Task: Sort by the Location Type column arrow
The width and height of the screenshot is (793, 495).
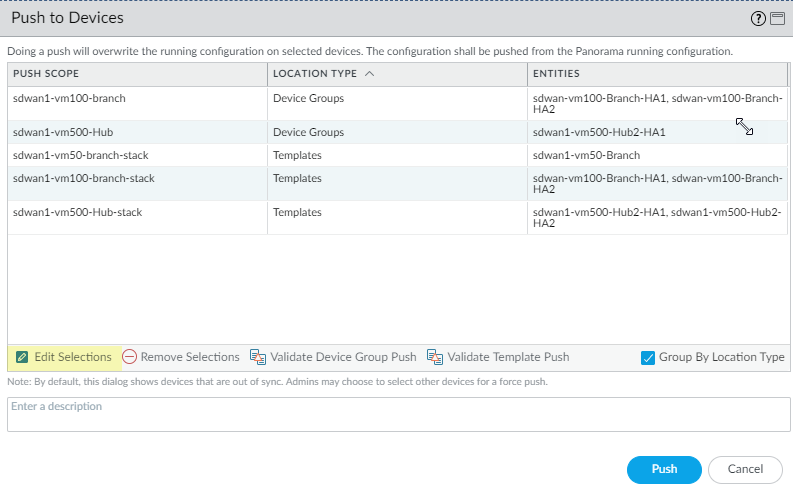Action: [370, 74]
